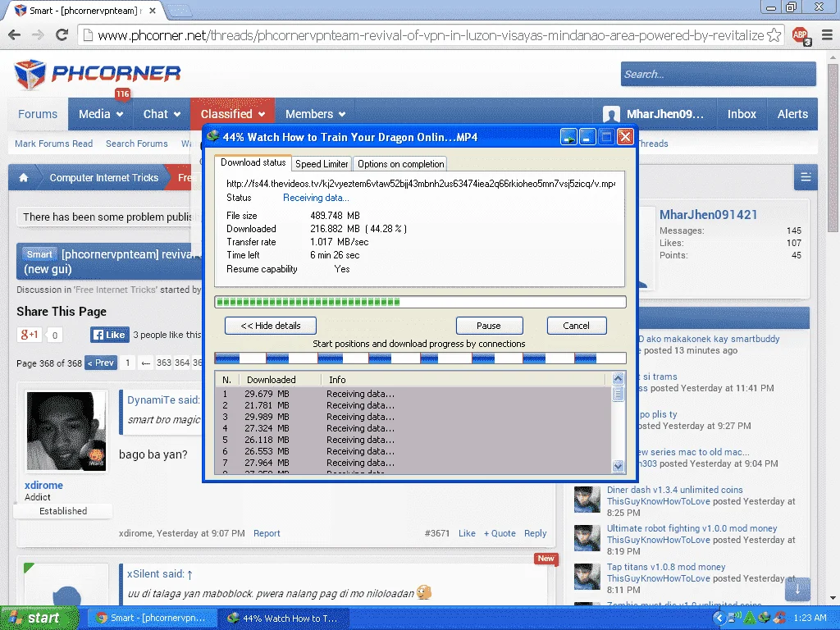Open xdirome's profile picture
Image resolution: width=840 pixels, height=630 pixels.
(66, 431)
